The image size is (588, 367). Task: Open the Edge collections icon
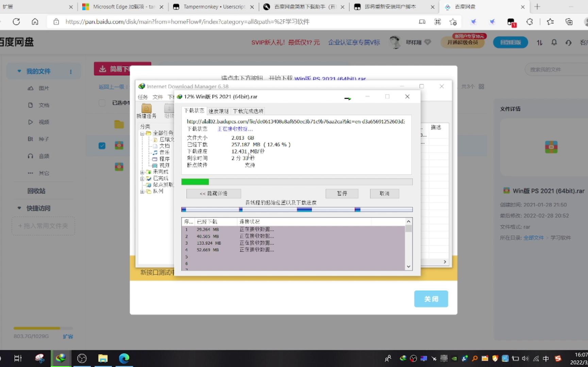[x=569, y=22]
